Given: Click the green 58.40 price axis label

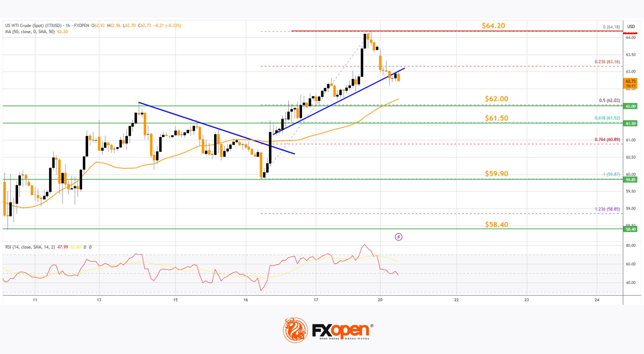Looking at the screenshot, I should click(630, 229).
